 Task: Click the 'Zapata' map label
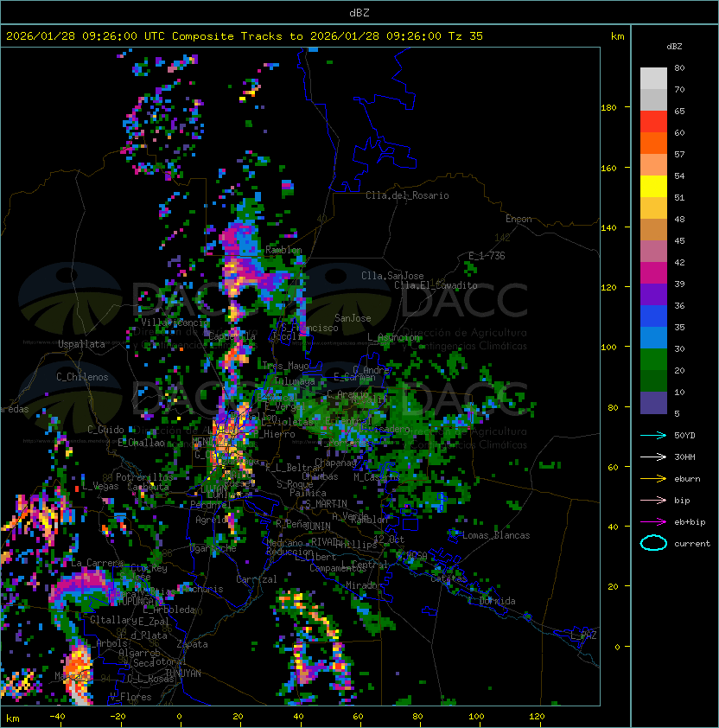192,644
